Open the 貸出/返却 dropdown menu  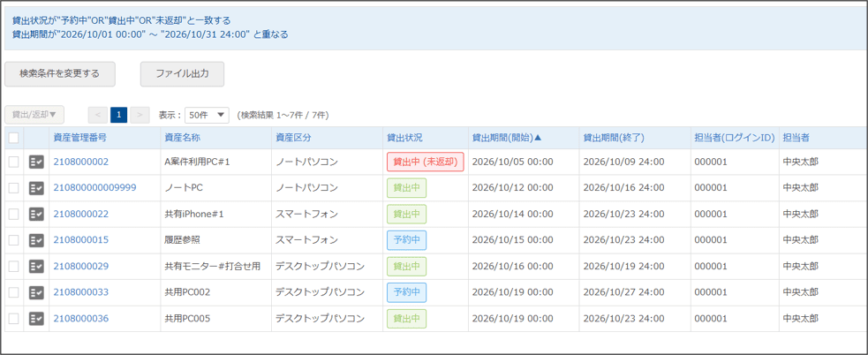tap(34, 115)
